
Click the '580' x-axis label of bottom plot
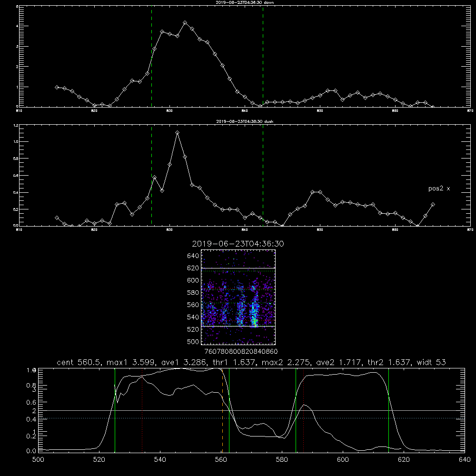pyautogui.click(x=282, y=460)
